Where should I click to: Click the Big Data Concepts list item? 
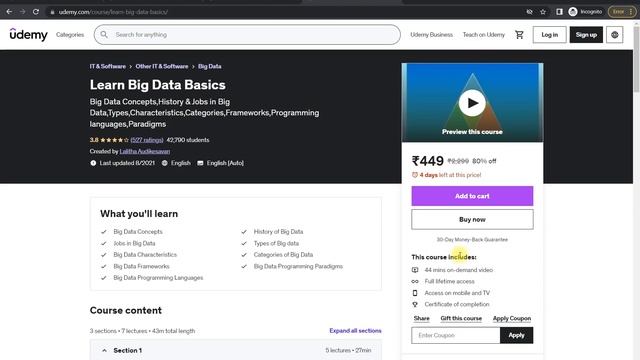tap(138, 231)
